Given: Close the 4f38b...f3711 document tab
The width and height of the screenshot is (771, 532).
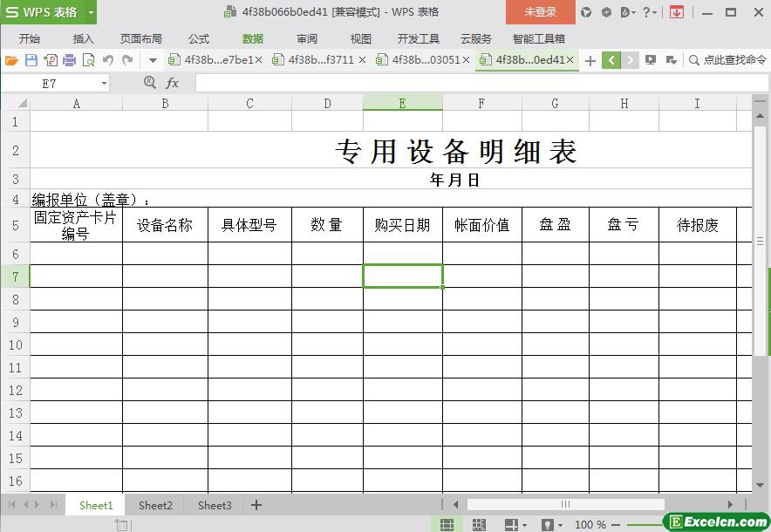Looking at the screenshot, I should click(361, 60).
